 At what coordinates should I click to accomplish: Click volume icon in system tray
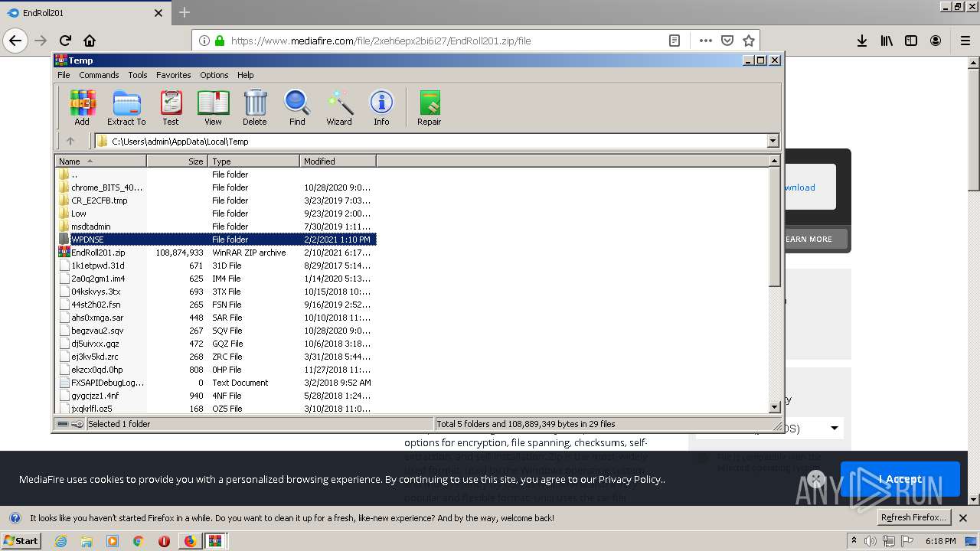pyautogui.click(x=871, y=541)
